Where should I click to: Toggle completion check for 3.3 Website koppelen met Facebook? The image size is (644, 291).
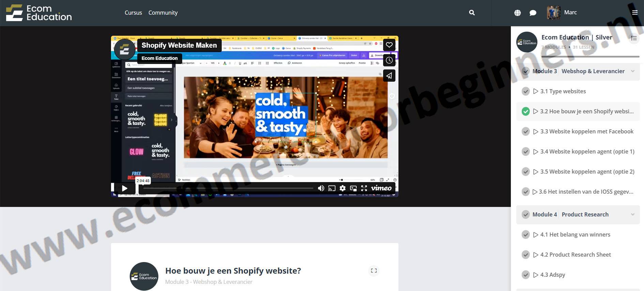[x=526, y=131]
